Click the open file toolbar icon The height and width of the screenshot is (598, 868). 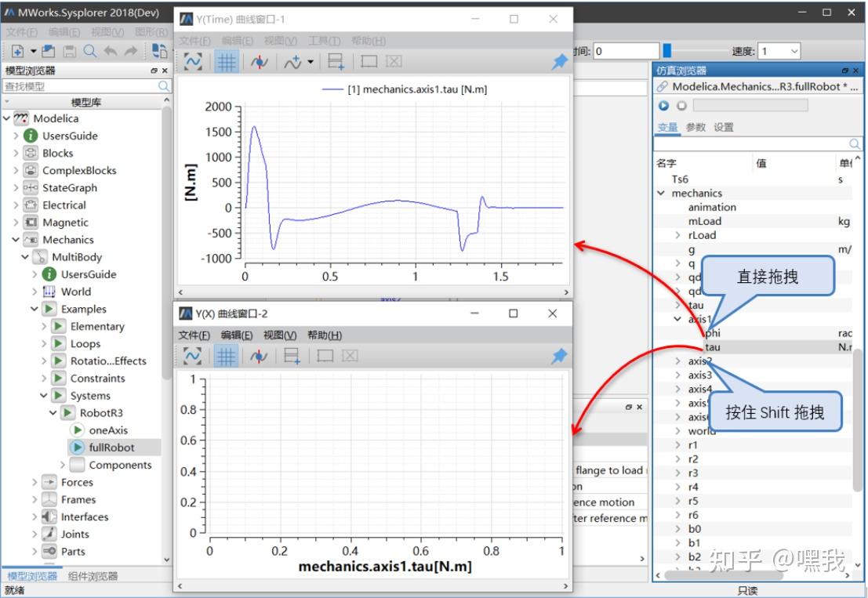click(x=48, y=52)
